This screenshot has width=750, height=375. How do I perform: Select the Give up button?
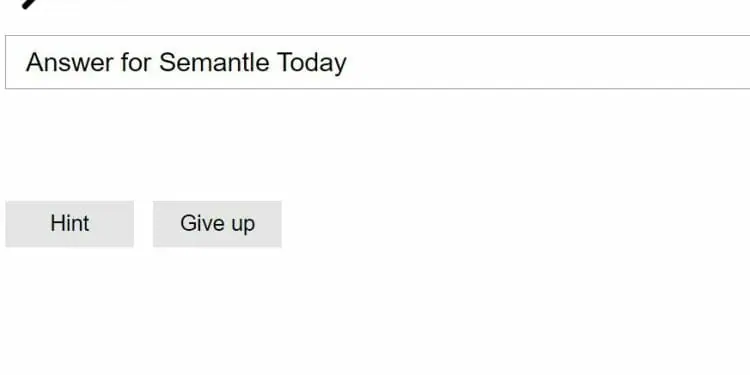(217, 224)
